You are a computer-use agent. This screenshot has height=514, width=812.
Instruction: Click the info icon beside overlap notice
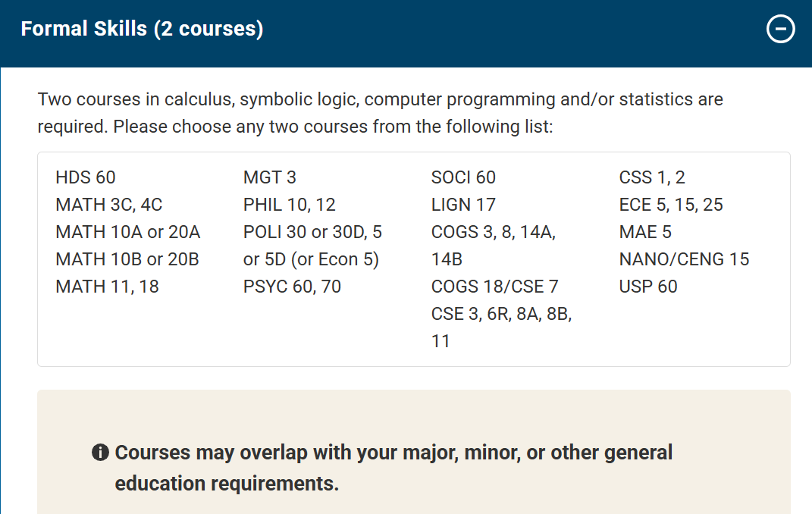(100, 453)
